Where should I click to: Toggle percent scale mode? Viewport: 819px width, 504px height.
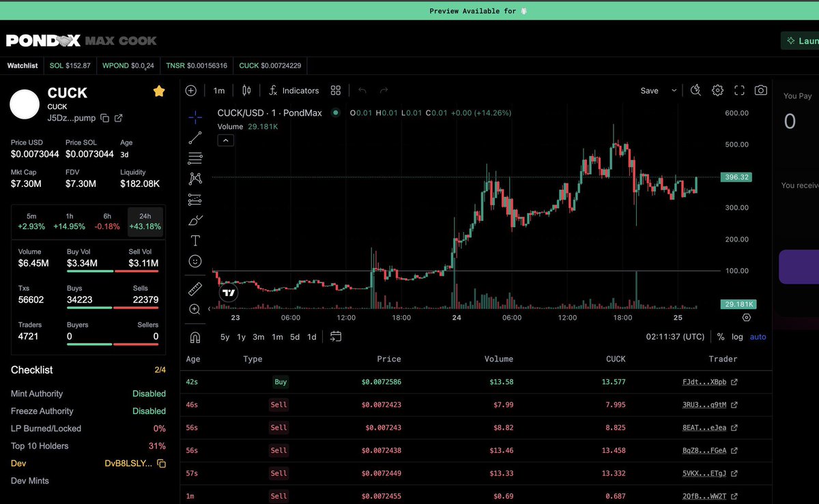721,337
